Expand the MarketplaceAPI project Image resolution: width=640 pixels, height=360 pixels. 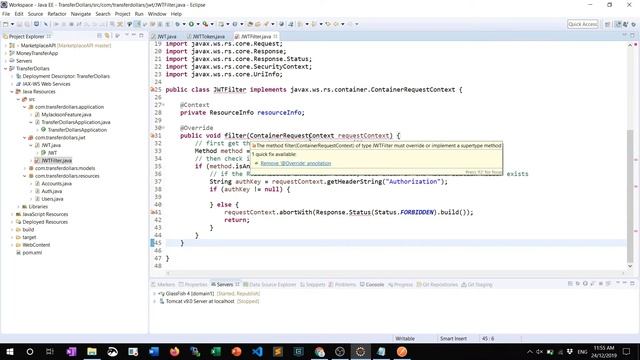(6, 45)
